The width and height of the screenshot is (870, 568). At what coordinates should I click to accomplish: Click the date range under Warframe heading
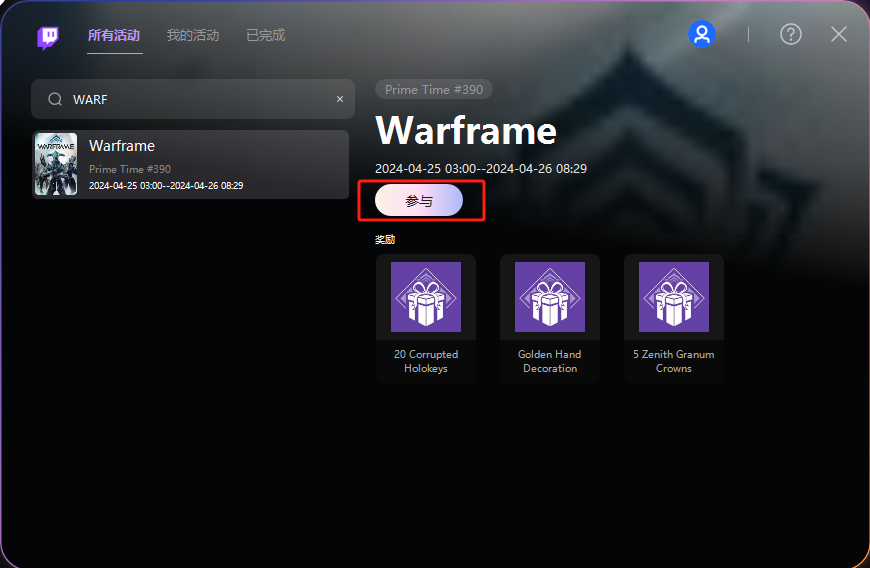[481, 169]
